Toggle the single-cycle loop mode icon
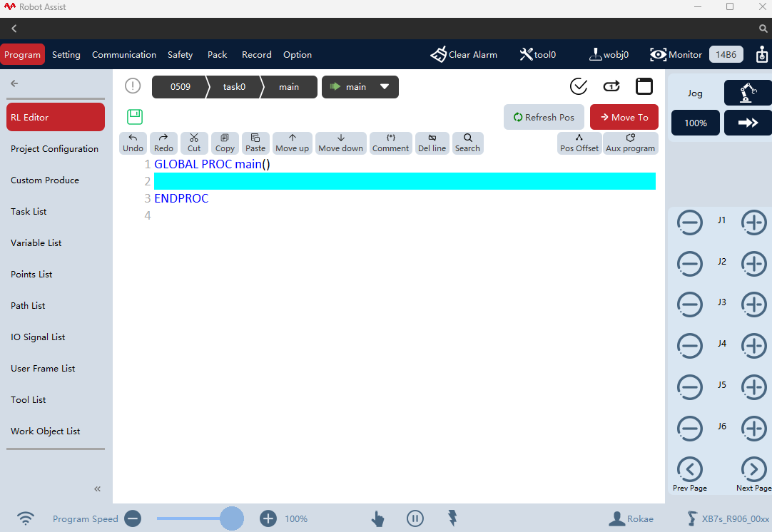The width and height of the screenshot is (772, 532). pos(611,86)
